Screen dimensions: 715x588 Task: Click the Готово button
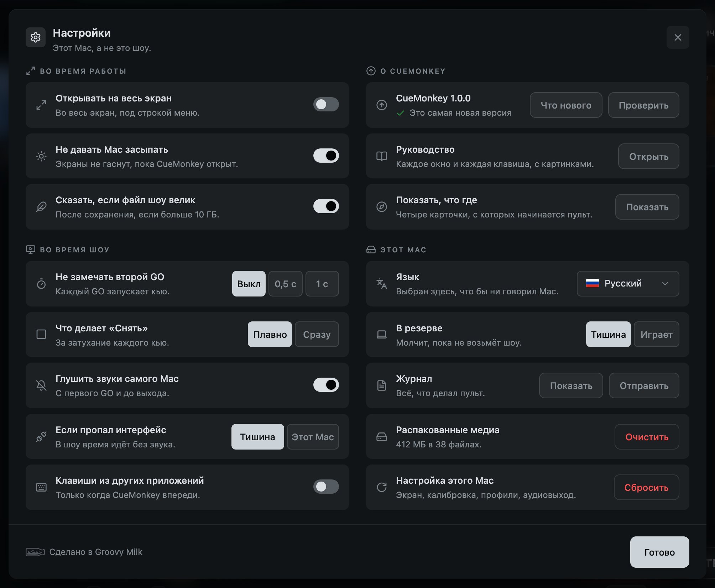(x=660, y=552)
